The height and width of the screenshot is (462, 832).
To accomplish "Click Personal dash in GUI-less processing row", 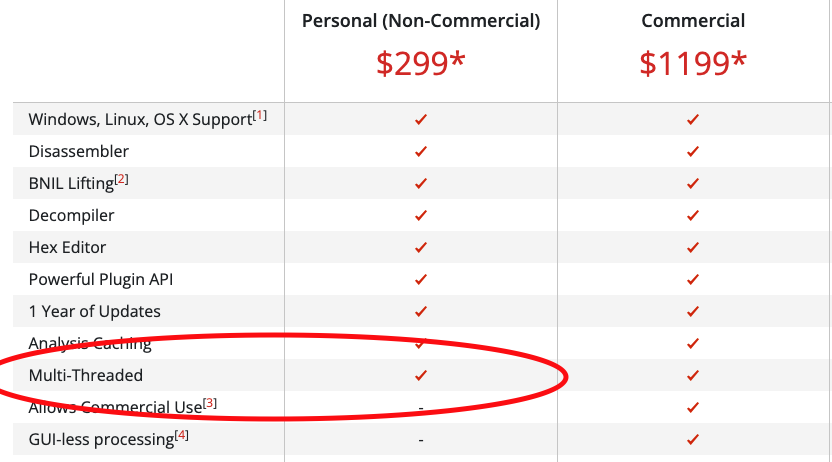I will coord(421,440).
